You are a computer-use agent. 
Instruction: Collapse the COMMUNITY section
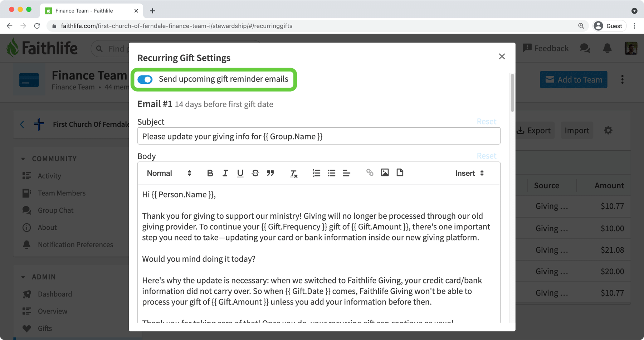[x=23, y=159]
